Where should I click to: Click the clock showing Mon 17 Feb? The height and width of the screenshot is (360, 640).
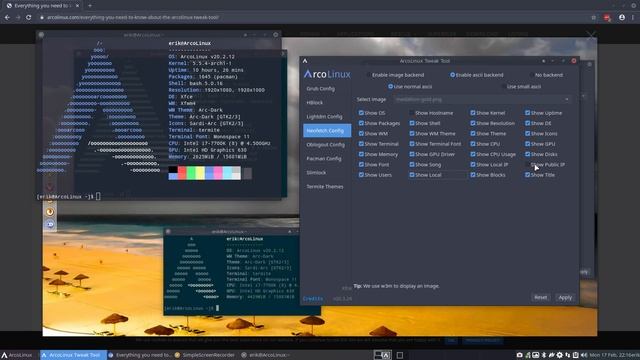pyautogui.click(x=615, y=355)
